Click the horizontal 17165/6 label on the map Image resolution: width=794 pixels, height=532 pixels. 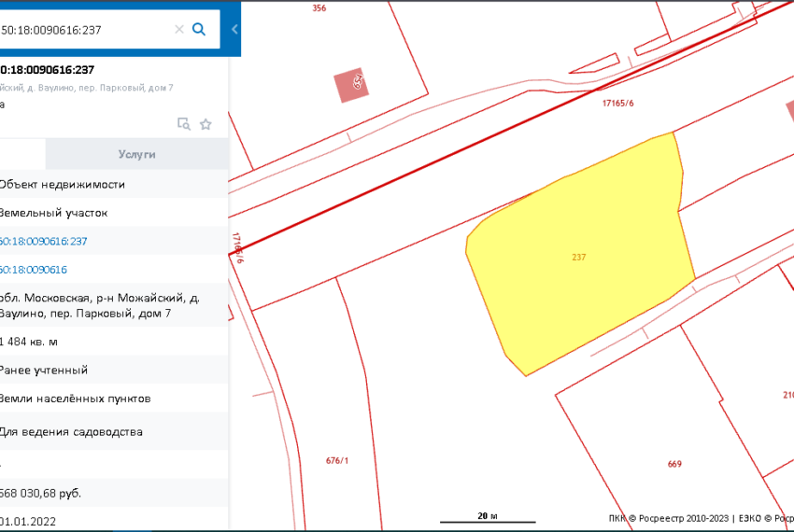tap(617, 104)
